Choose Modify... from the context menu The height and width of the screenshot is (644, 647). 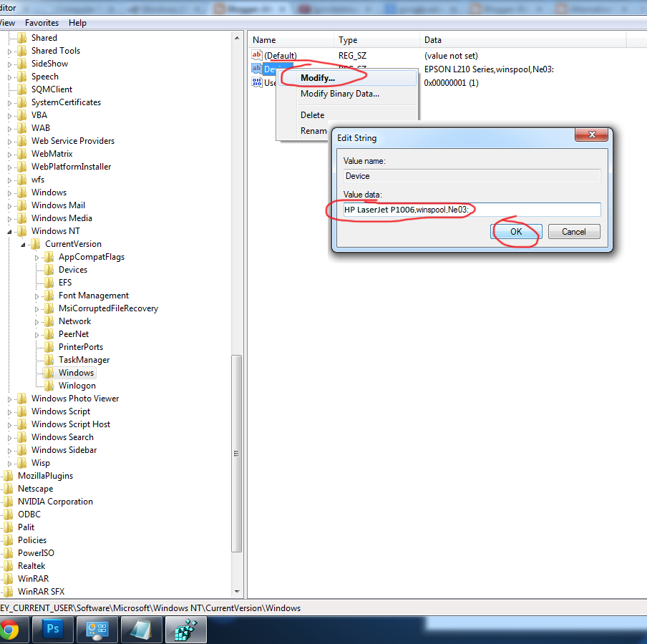[x=347, y=78]
